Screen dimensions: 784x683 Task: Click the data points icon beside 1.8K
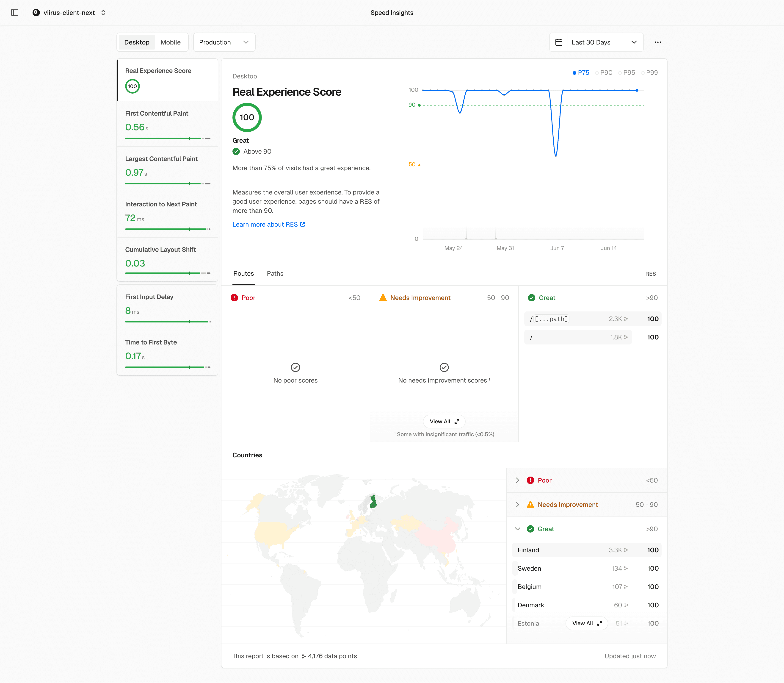pos(626,337)
